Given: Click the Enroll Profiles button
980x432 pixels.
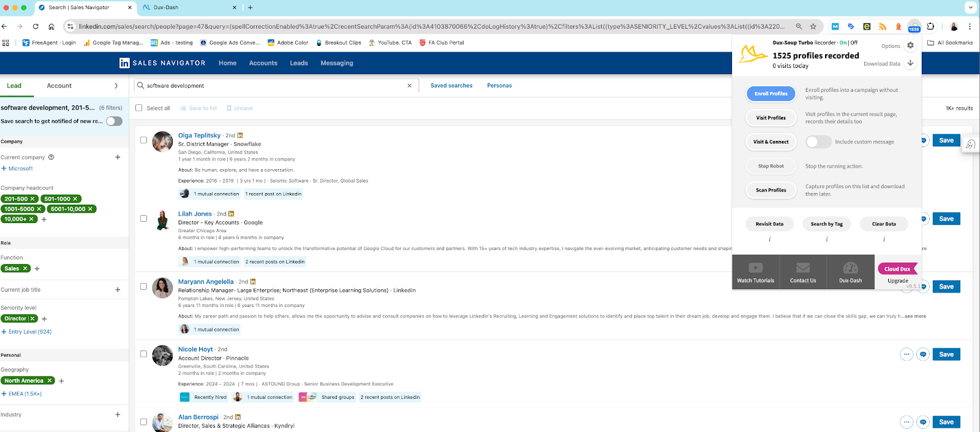Looking at the screenshot, I should [x=771, y=94].
